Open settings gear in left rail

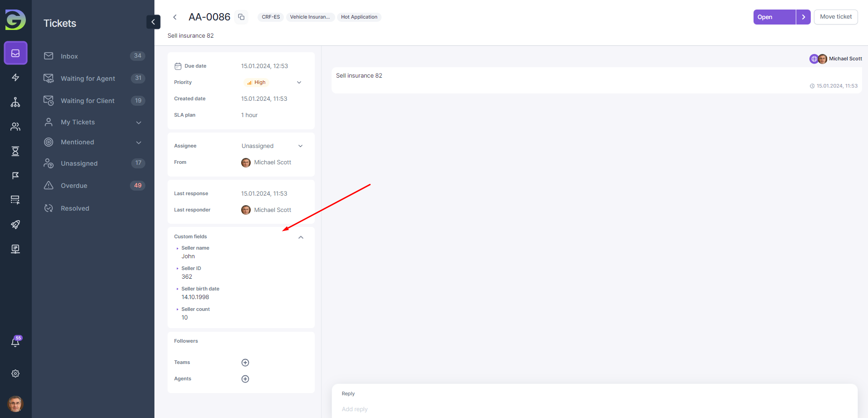click(15, 374)
